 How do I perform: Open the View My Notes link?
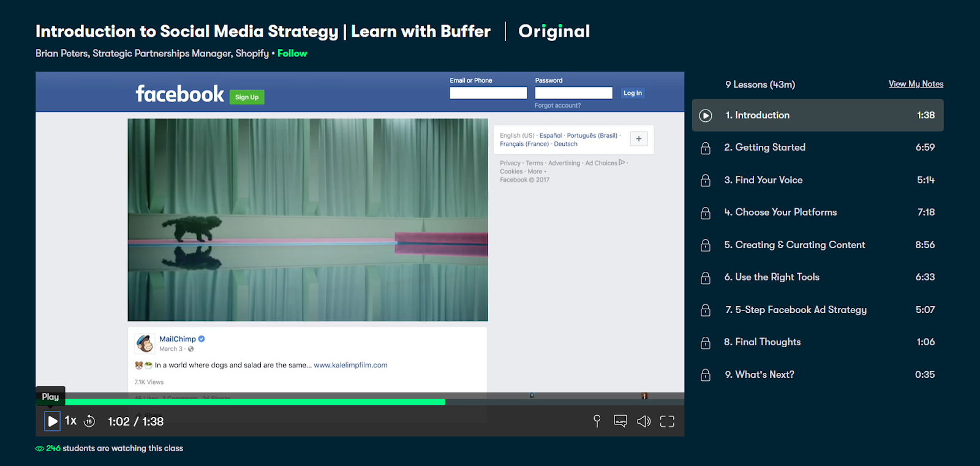pyautogui.click(x=916, y=84)
